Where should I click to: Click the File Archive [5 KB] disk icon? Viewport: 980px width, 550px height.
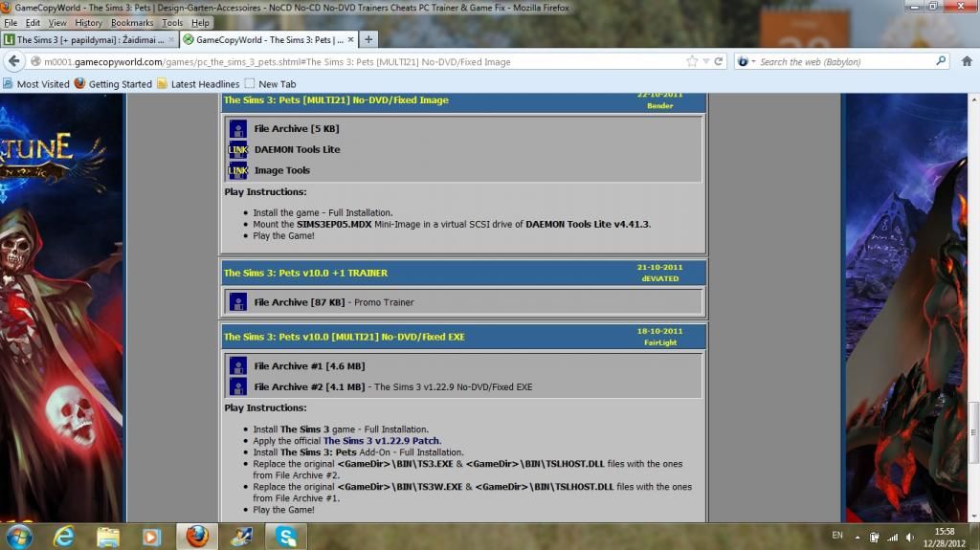coord(237,129)
